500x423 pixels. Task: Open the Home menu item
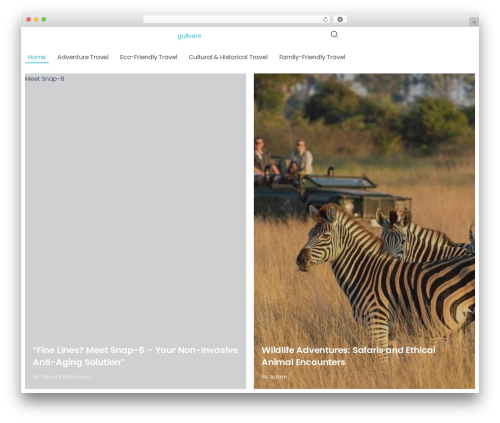[x=37, y=57]
